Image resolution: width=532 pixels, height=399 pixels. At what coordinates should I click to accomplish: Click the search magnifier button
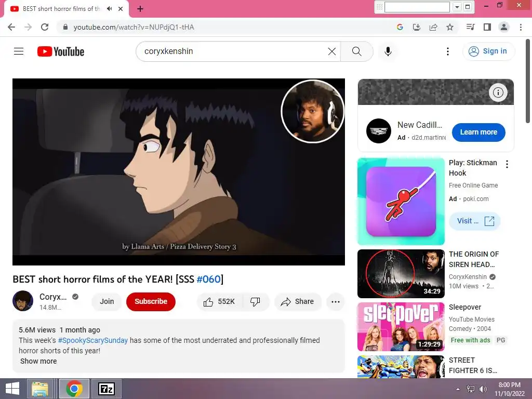[356, 51]
